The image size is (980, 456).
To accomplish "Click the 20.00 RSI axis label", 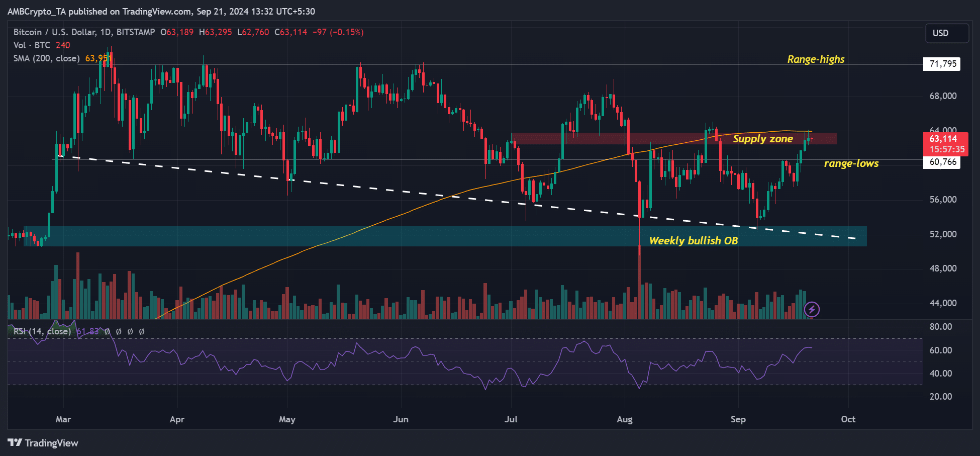I will [x=941, y=397].
